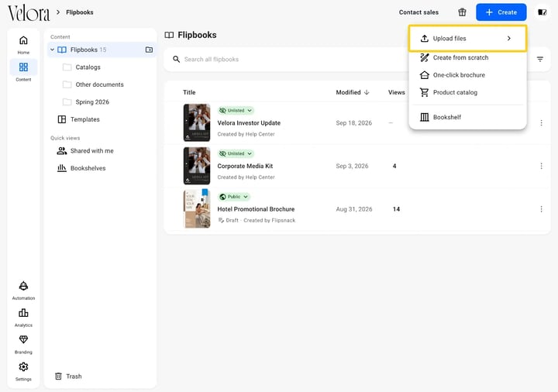
Task: Open more options for Corporate Media Kit
Action: (541, 166)
